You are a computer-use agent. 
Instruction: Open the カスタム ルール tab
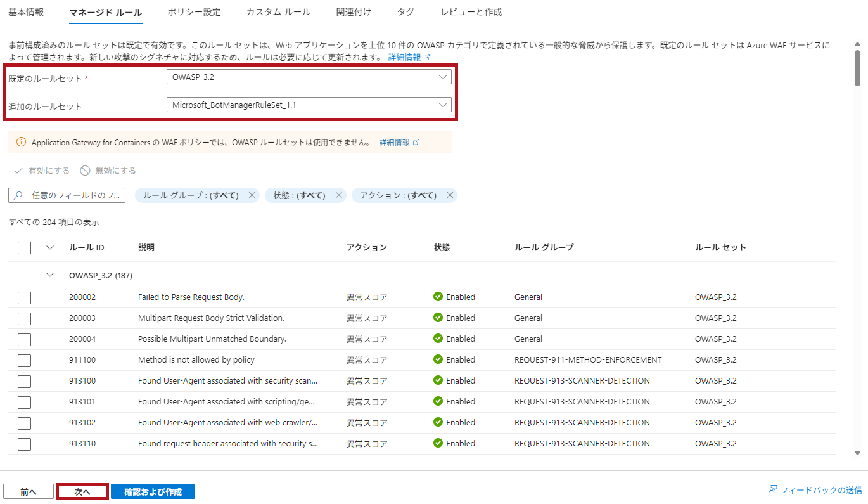coord(278,12)
